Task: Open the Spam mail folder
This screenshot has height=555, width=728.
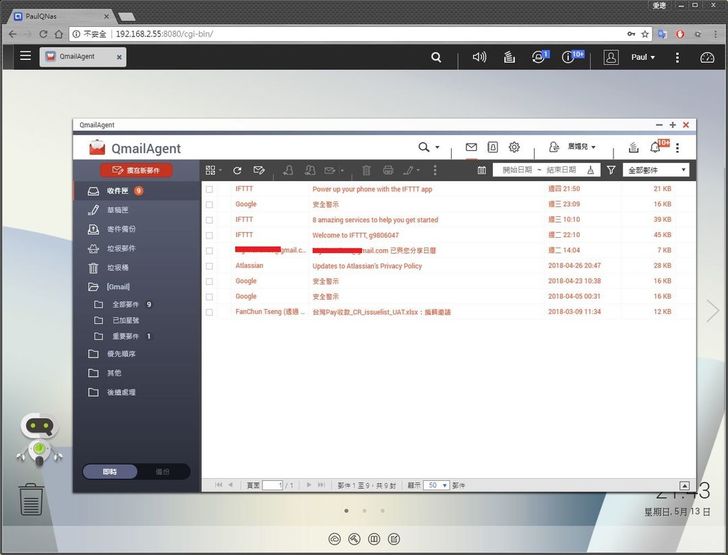Action: [137, 248]
